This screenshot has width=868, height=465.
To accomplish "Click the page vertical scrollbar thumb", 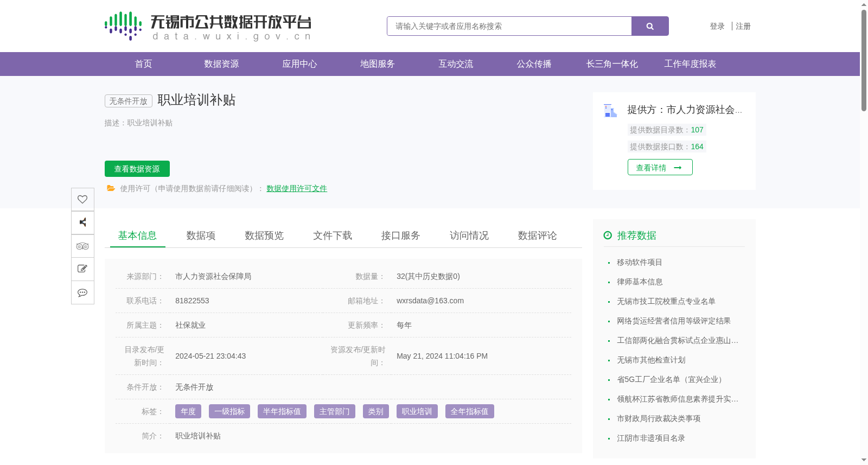I will [864, 60].
